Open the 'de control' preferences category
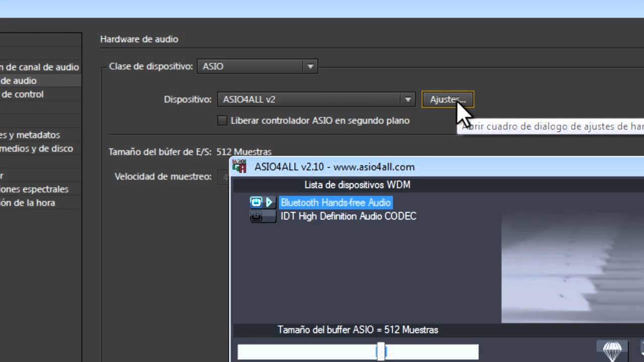The image size is (644, 362). [x=22, y=94]
